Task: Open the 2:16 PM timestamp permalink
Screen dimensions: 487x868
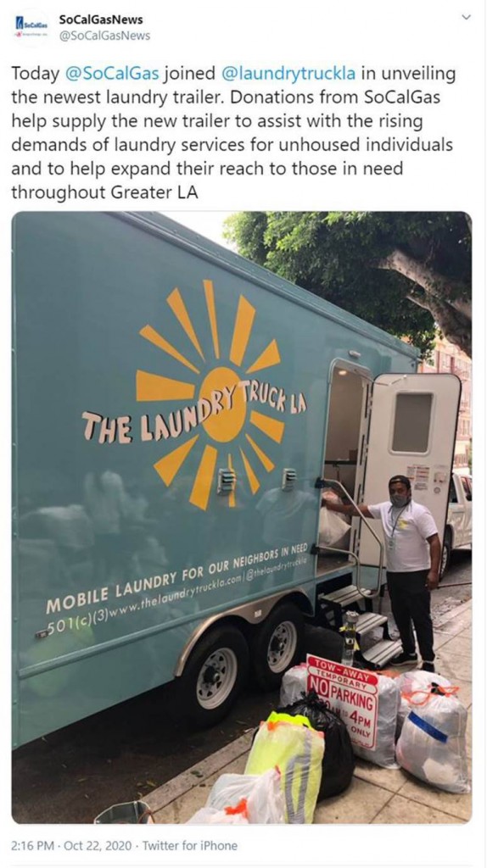Action: [33, 846]
